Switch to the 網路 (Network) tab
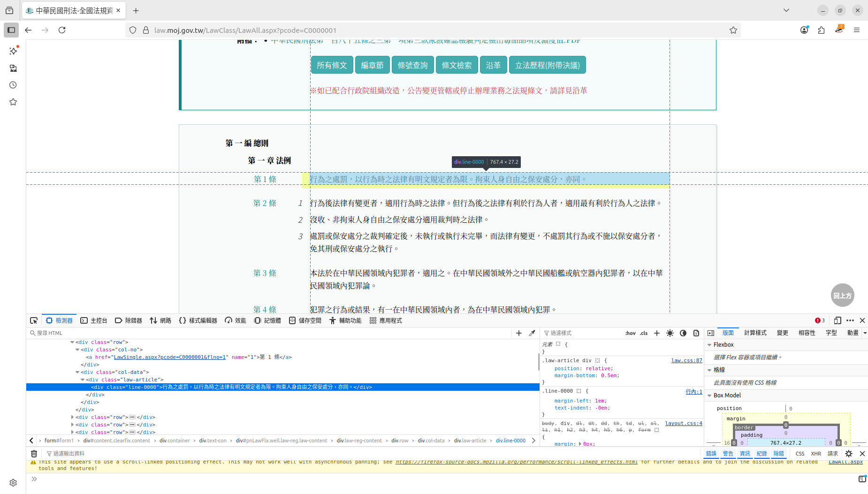This screenshot has height=494, width=868. click(x=160, y=320)
